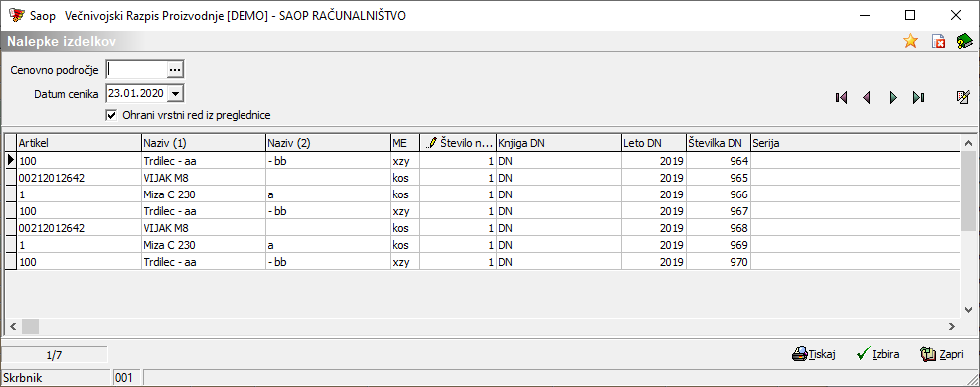Go to last record navigation arrow
The height and width of the screenshot is (387, 980).
[x=918, y=98]
